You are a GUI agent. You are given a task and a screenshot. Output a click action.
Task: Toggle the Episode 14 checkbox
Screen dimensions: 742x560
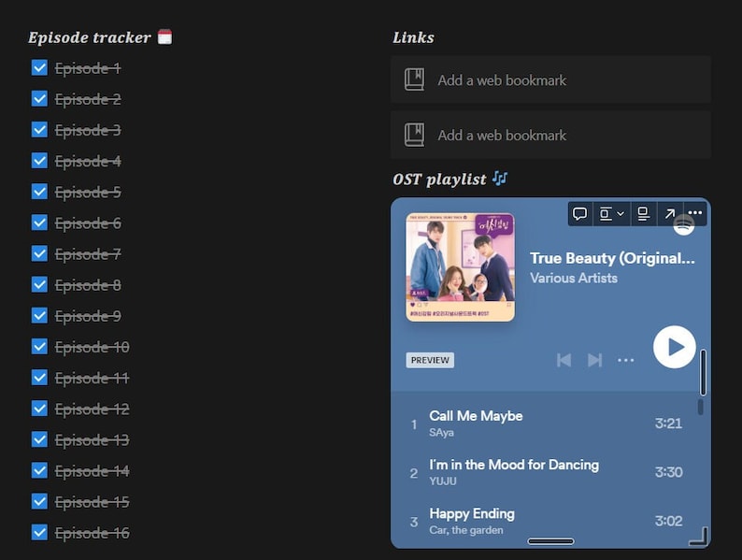click(x=39, y=470)
